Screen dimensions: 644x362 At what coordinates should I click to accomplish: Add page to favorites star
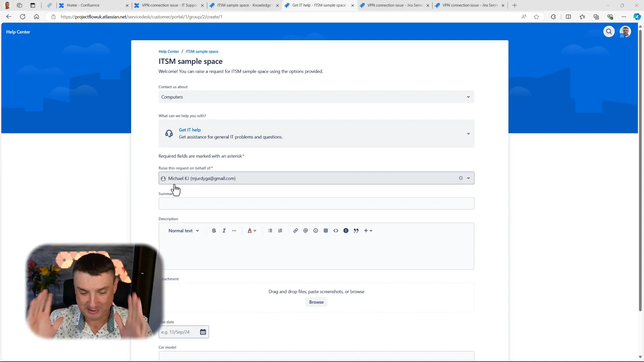click(536, 17)
